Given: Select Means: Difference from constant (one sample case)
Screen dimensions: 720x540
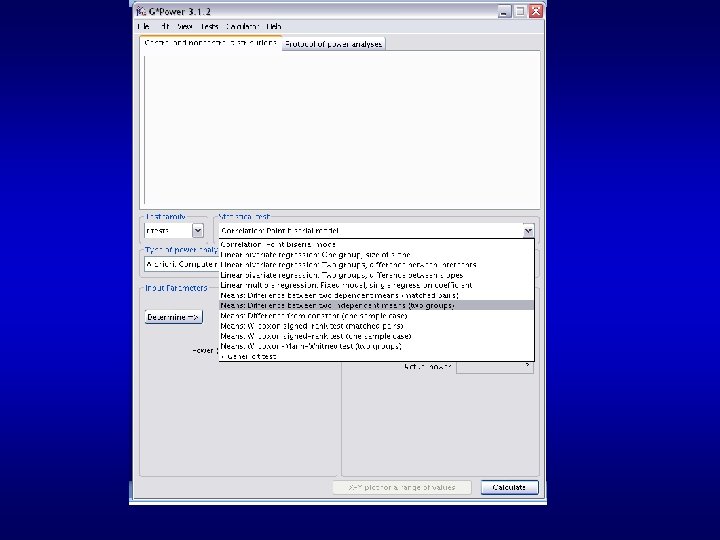Looking at the screenshot, I should 376,316.
